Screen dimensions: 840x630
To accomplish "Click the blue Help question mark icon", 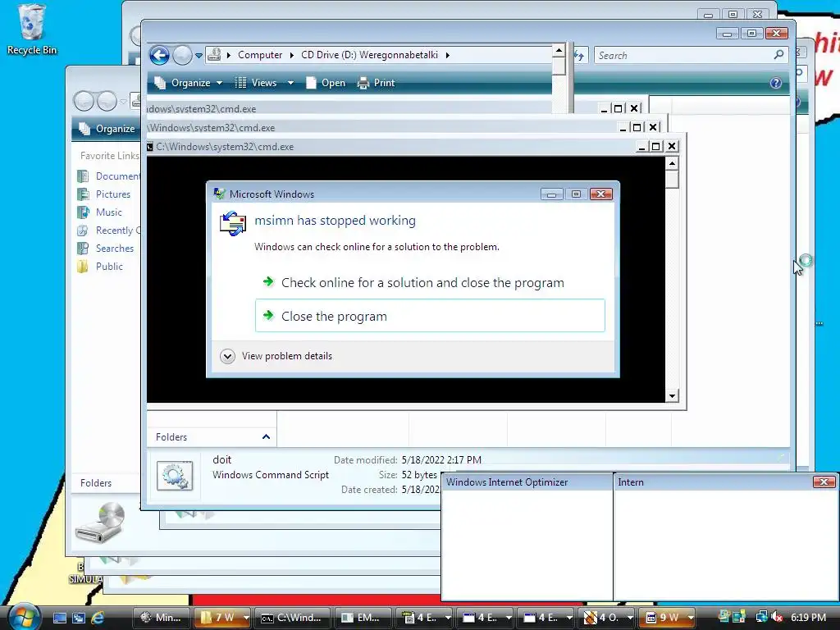I will click(x=776, y=83).
